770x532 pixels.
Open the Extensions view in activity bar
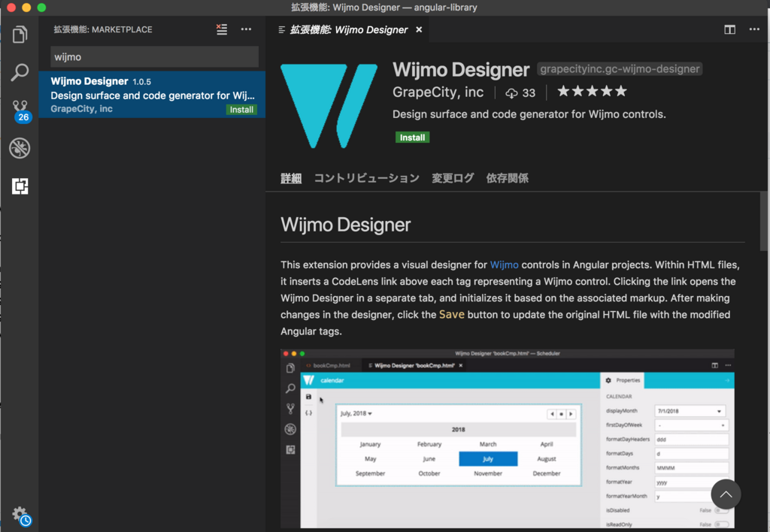(x=20, y=186)
